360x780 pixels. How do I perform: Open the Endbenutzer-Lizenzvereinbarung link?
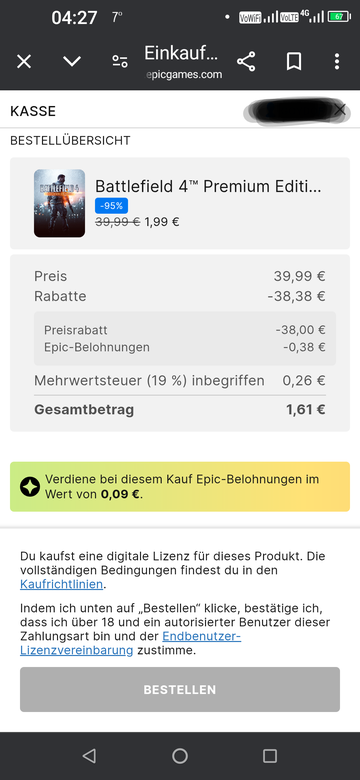pos(131,643)
